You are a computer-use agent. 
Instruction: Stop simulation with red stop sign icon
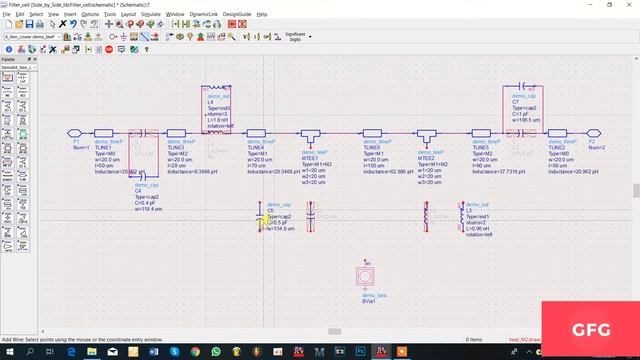tap(109, 49)
